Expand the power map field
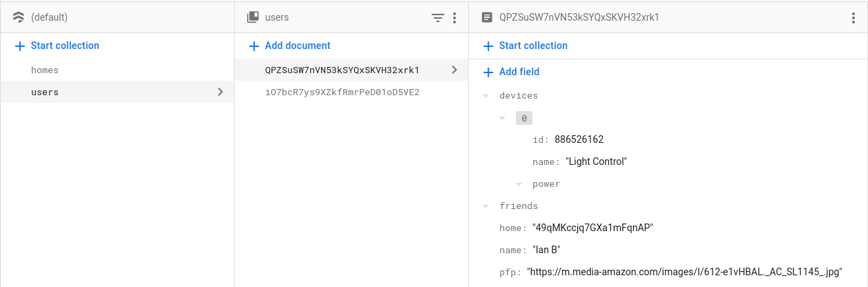Screen dimensions: 868x287 pyautogui.click(x=519, y=184)
